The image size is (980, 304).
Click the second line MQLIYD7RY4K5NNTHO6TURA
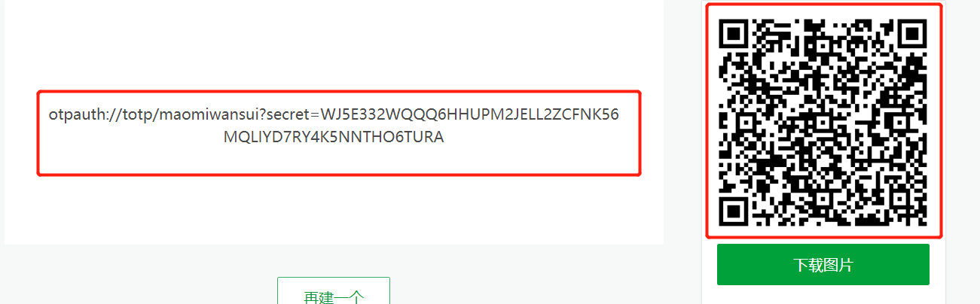[334, 138]
